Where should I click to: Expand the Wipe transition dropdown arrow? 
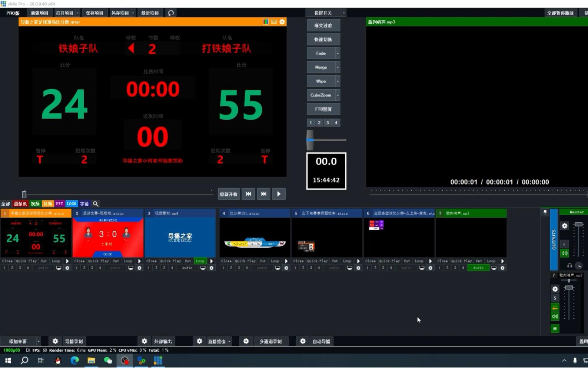[338, 81]
